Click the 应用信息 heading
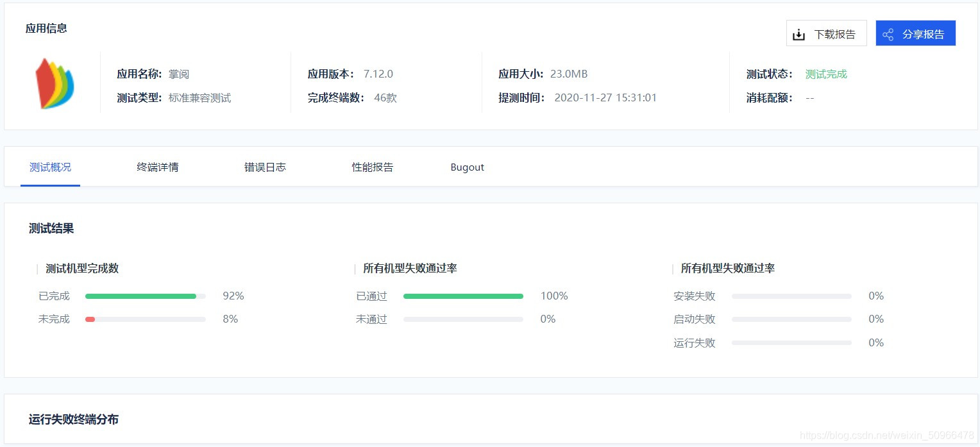The width and height of the screenshot is (980, 447). 46,28
